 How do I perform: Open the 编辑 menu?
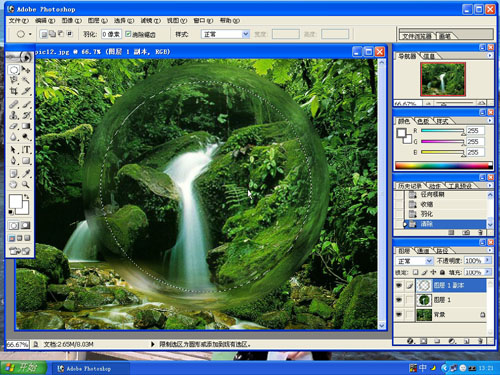click(x=45, y=21)
